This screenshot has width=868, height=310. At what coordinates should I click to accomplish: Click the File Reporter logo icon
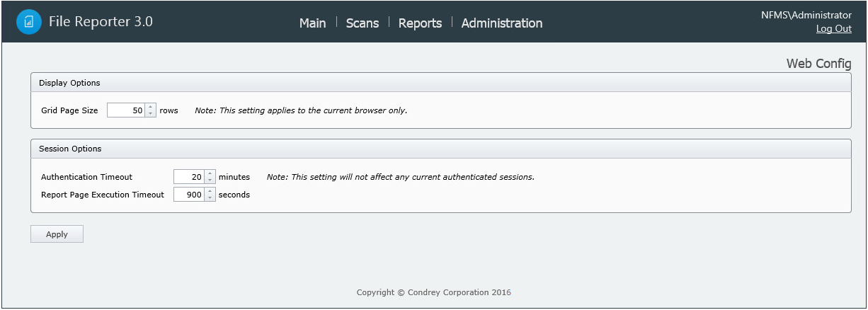pyautogui.click(x=29, y=22)
